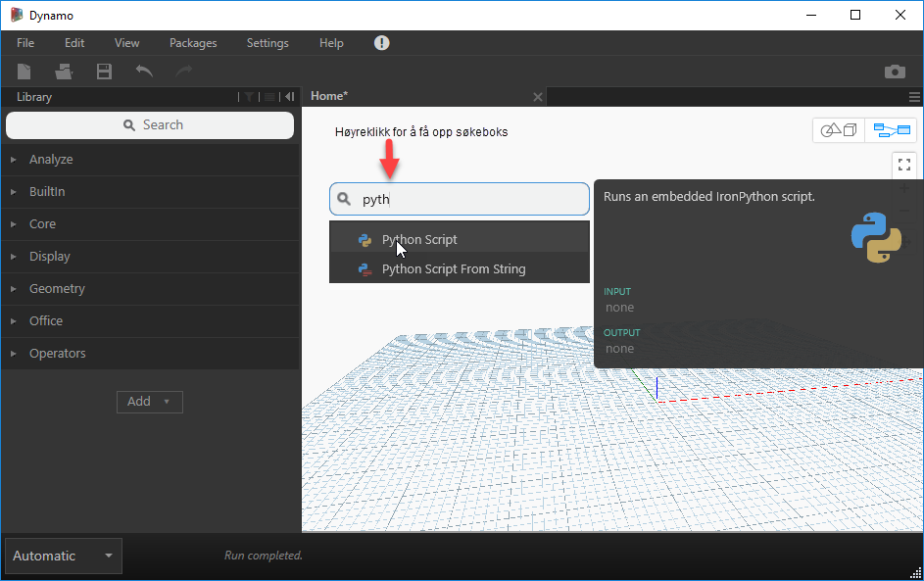Close the Home workspace tab
Viewport: 924px width, 581px height.
click(537, 97)
